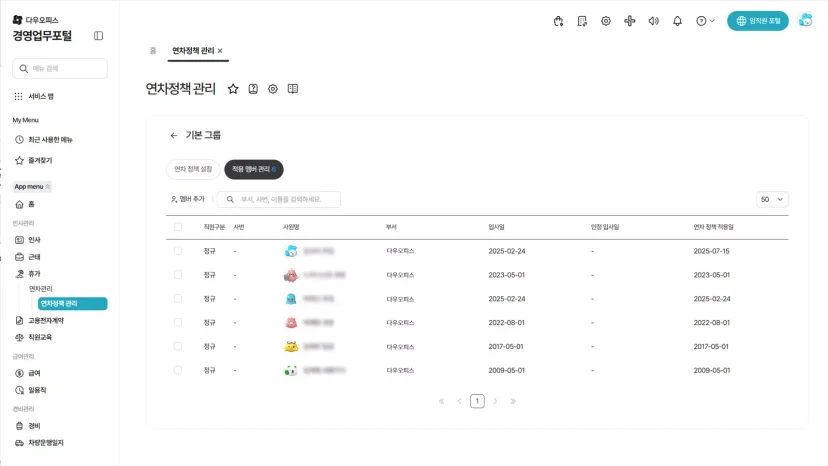Open settings gear in the top header
This screenshot has height=466, width=828.
coord(606,21)
